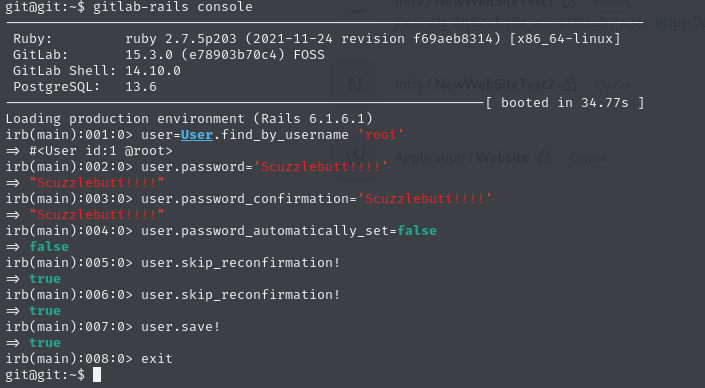Screen dimensions: 705x388
Task: Click the underlined User class name
Action: click(x=196, y=134)
